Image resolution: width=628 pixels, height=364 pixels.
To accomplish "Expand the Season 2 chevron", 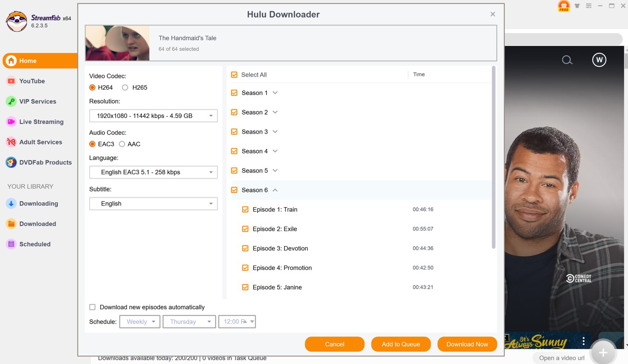I will pos(275,112).
